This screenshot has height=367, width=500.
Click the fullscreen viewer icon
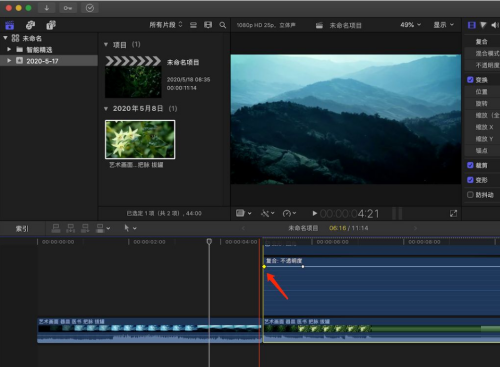coord(453,214)
